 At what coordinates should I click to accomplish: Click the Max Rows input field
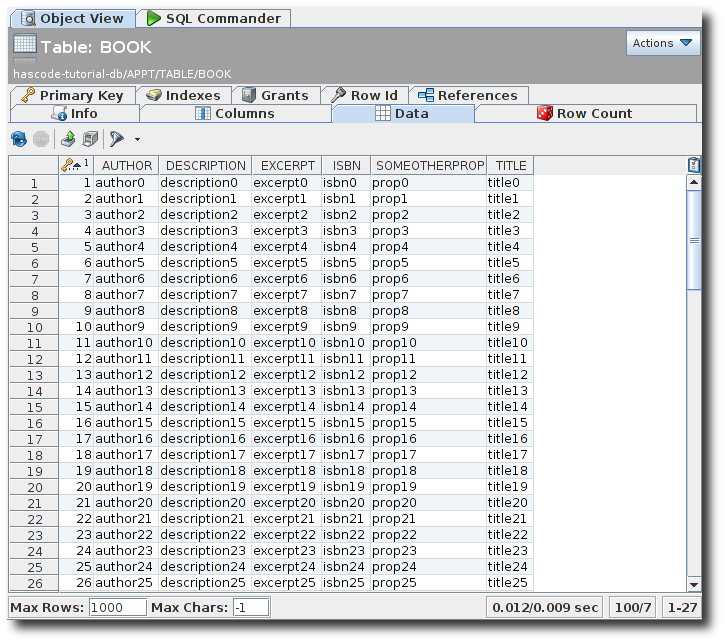[x=117, y=607]
